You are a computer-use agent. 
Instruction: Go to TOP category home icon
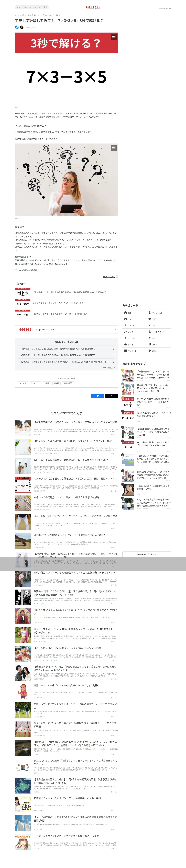tap(126, 313)
